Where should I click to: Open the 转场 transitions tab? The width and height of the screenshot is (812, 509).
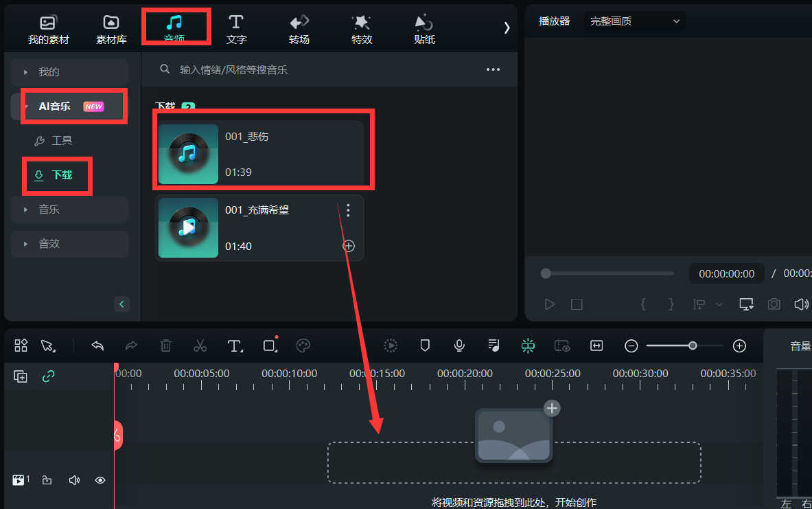(x=299, y=29)
